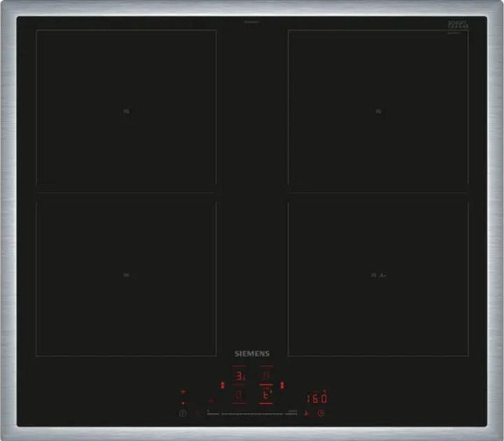Viewport: 504px width, 441px height.
Task: Tap the rear-left cooking zone center mark
Action: pos(126,111)
